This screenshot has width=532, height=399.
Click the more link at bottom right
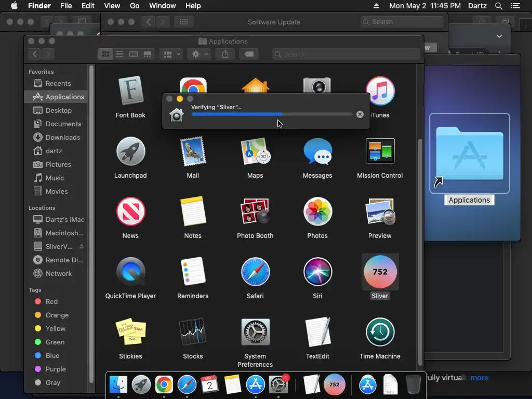(479, 378)
